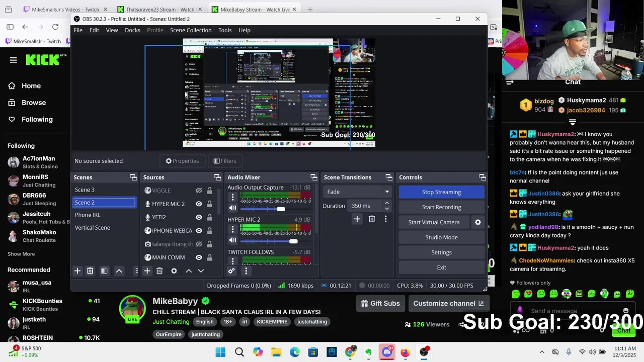
Task: Click Kick chat message input field
Action: pyautogui.click(x=574, y=311)
